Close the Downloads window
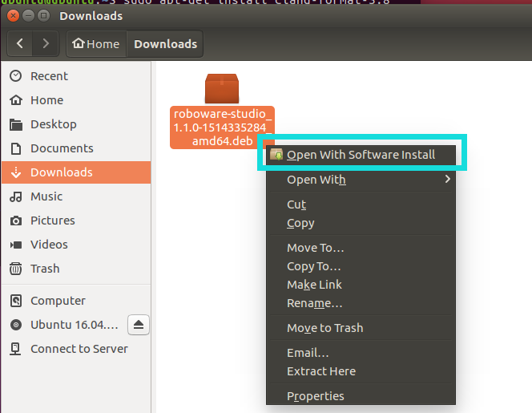This screenshot has height=413, width=532. (13, 15)
